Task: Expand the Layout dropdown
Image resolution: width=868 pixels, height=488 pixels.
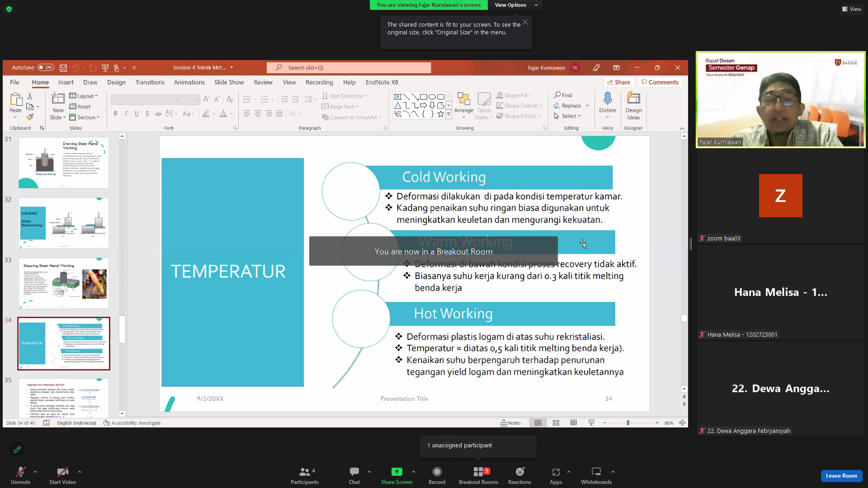Action: click(84, 96)
